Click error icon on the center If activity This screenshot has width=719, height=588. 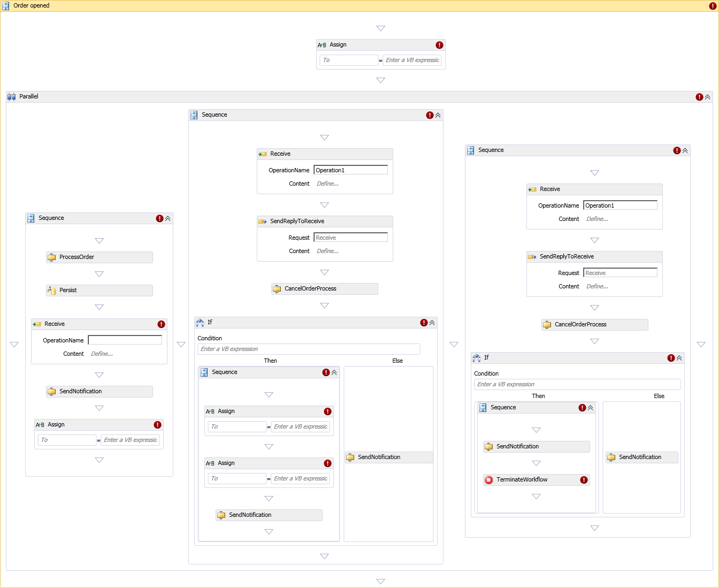point(424,323)
